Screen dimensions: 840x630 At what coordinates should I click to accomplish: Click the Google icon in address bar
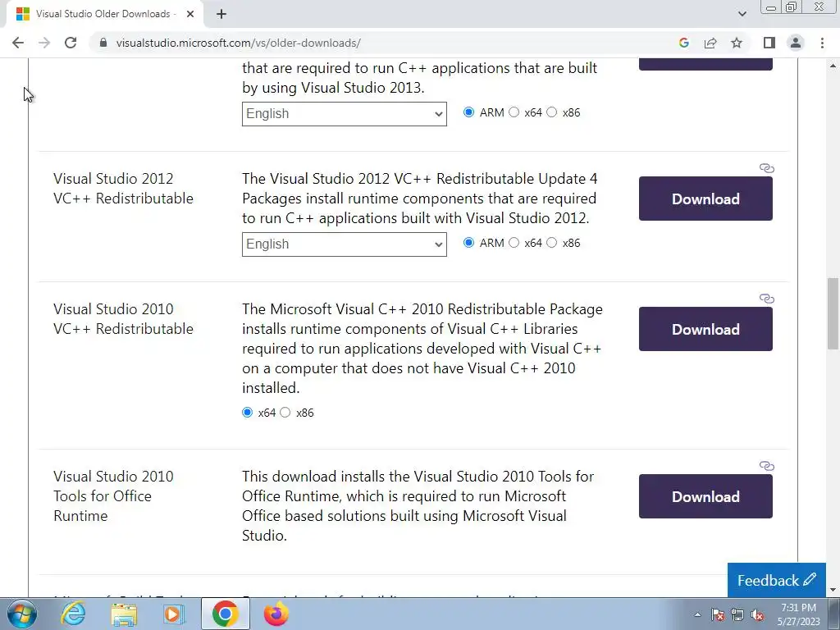click(683, 43)
